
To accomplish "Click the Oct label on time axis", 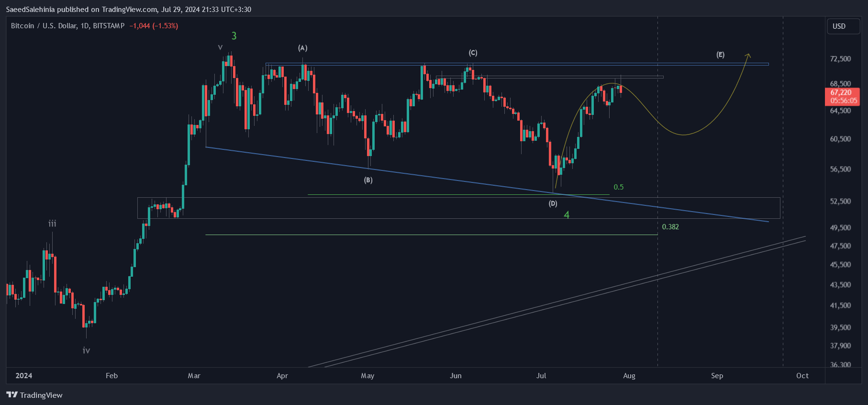I will click(x=802, y=376).
